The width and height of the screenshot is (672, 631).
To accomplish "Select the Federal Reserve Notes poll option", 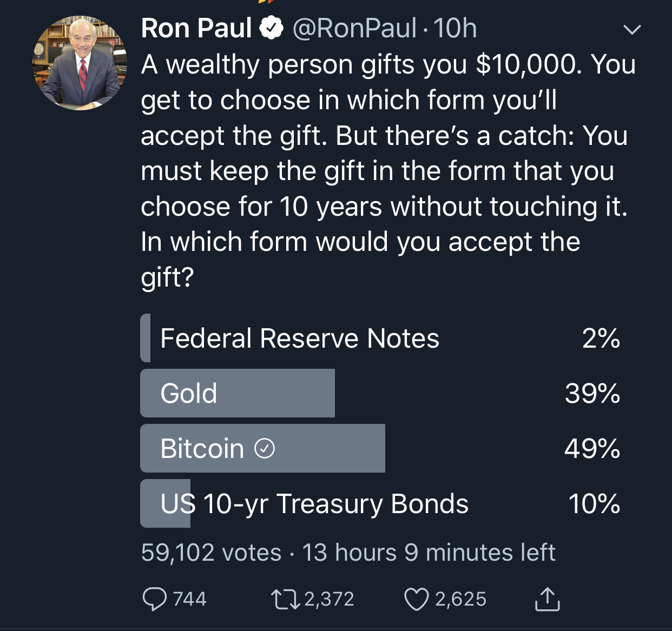I will [x=300, y=338].
